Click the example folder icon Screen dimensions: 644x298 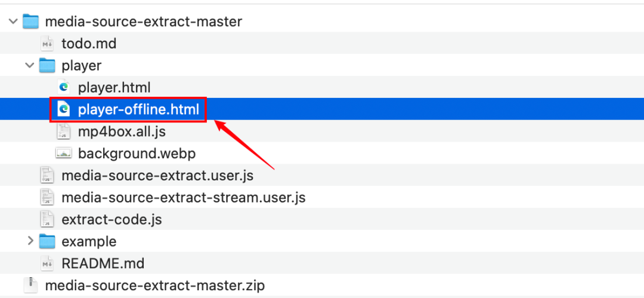click(47, 241)
